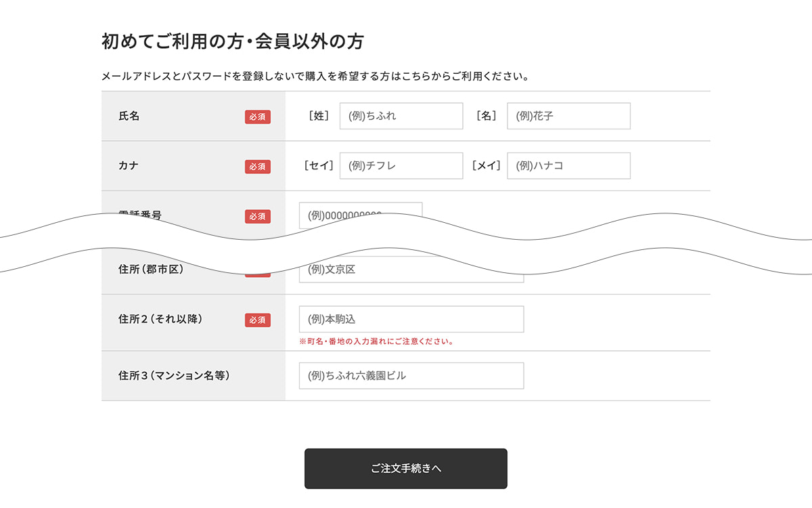Click the 必須 badge next to カナ
Screen dimensions: 812x508
pyautogui.click(x=257, y=166)
